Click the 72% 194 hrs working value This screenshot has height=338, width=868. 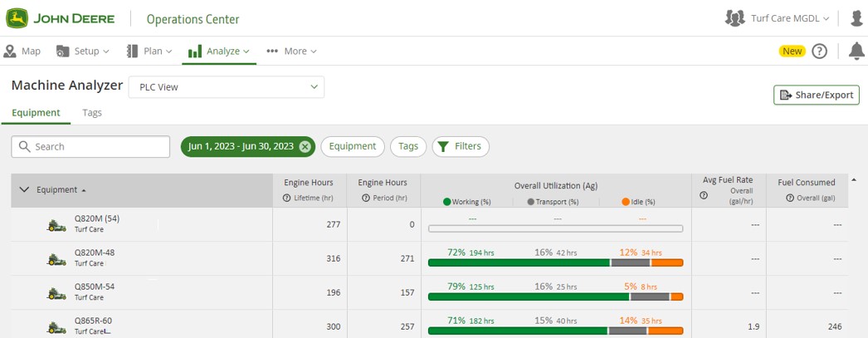(x=471, y=252)
